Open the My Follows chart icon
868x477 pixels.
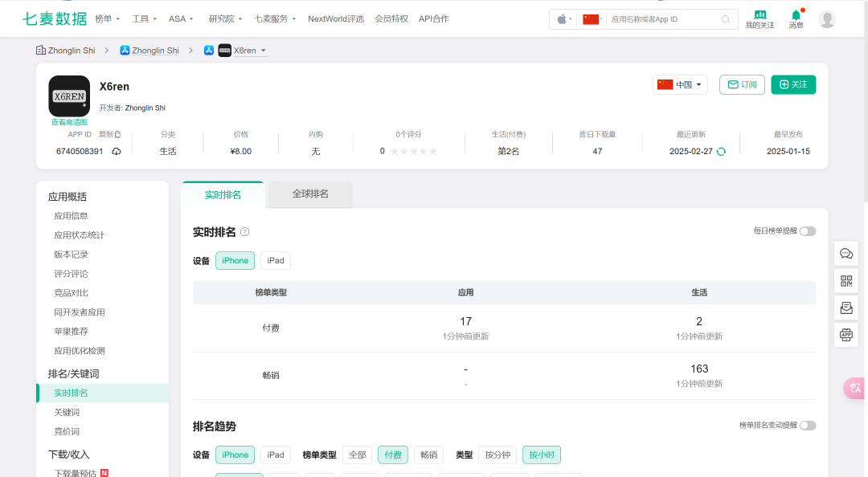pyautogui.click(x=760, y=14)
